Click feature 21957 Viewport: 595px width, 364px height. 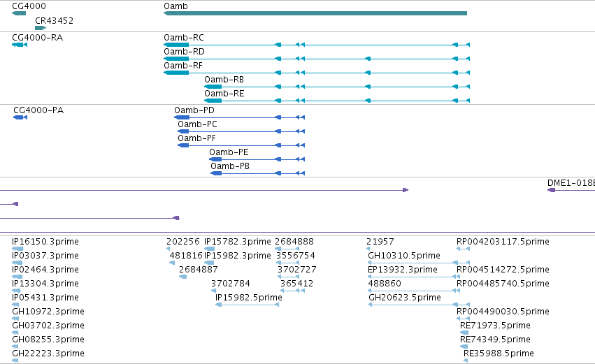click(x=380, y=242)
